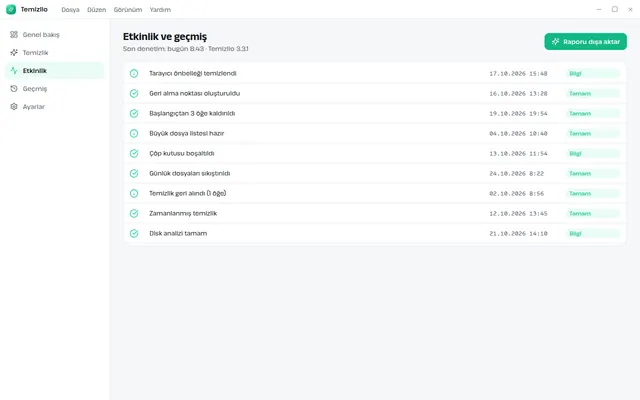Click the sparkle icon in Raporu dışa aktar
This screenshot has width=640, height=400.
556,42
